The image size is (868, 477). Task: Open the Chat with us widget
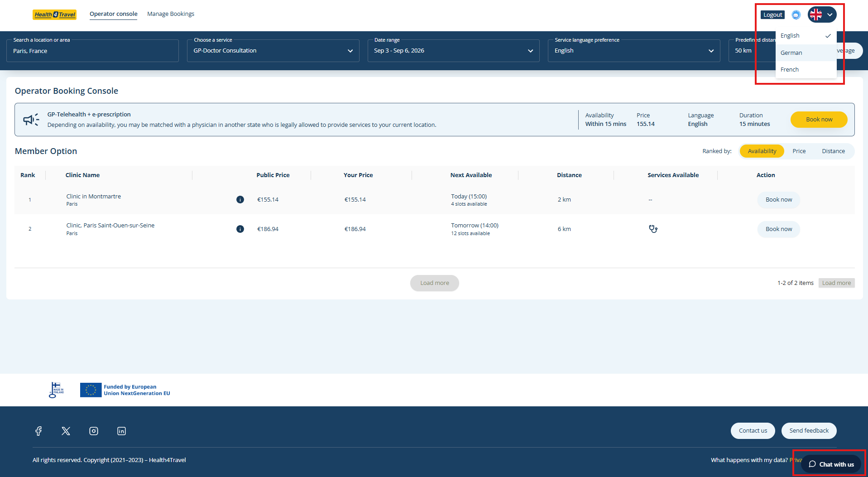831,464
